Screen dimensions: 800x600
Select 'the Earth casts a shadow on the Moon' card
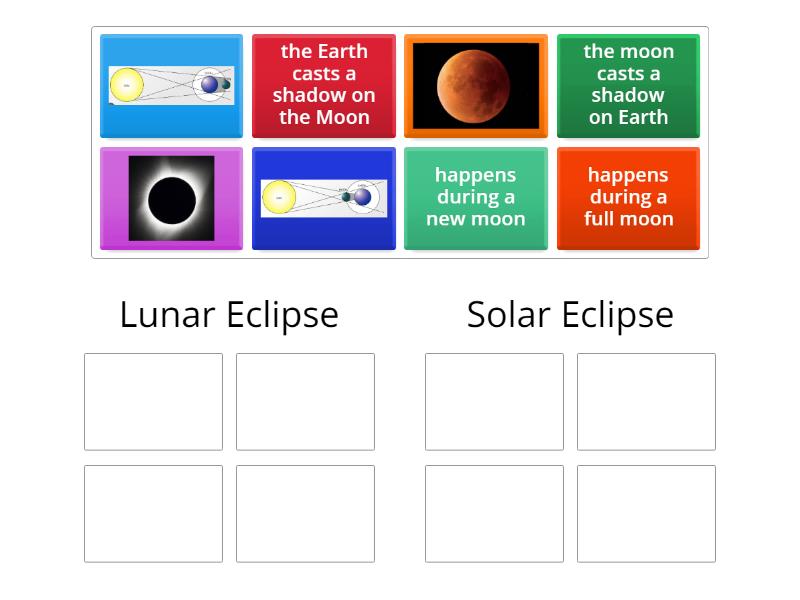tap(323, 85)
